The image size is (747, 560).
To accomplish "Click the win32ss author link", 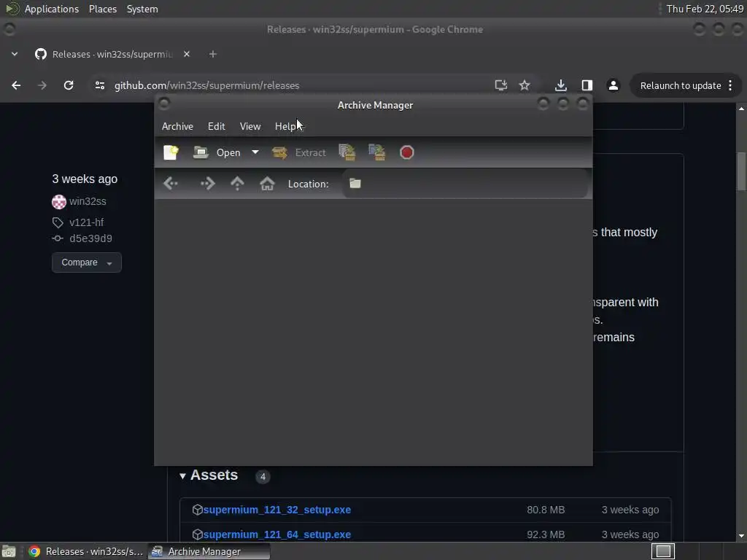I will pyautogui.click(x=88, y=201).
